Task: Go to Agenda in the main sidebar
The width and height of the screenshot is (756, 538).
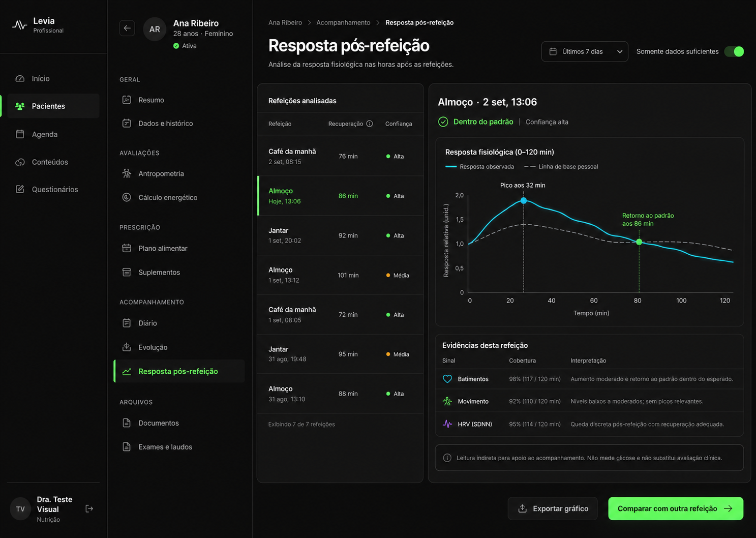Action: click(x=53, y=134)
